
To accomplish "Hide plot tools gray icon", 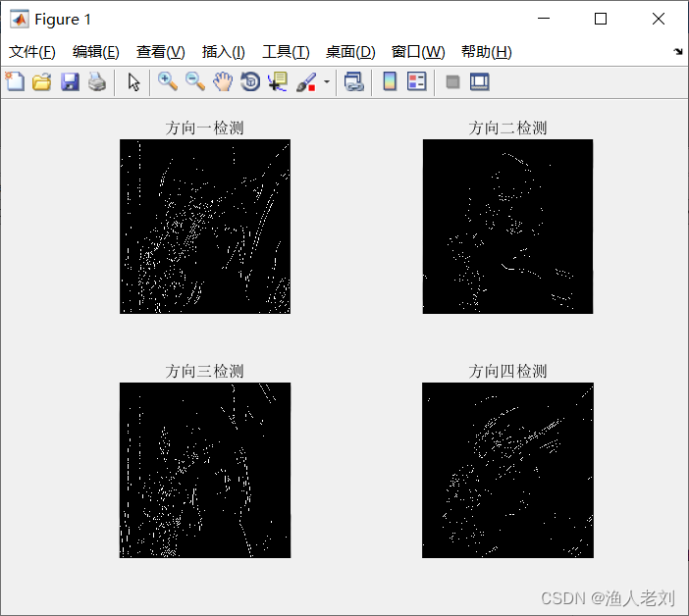I will click(x=452, y=81).
